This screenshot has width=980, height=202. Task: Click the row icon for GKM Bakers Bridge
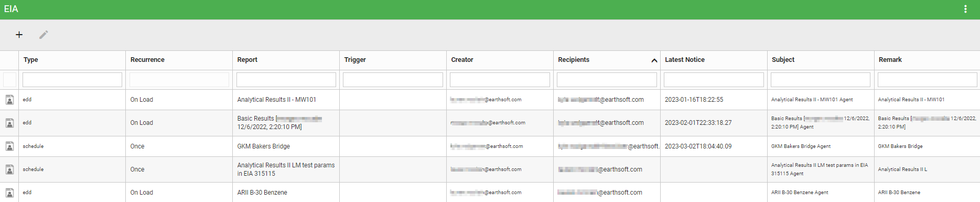click(9, 146)
